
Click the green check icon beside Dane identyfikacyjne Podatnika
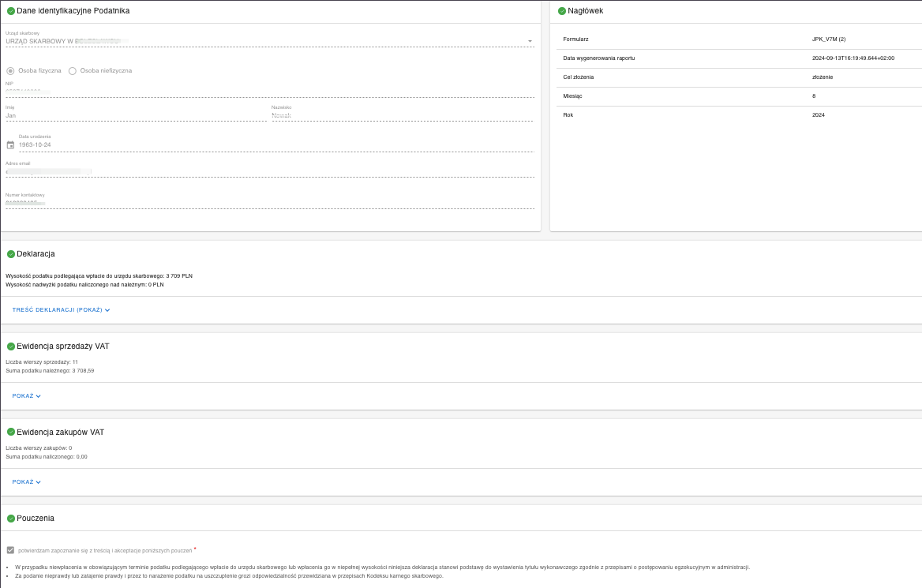10,11
